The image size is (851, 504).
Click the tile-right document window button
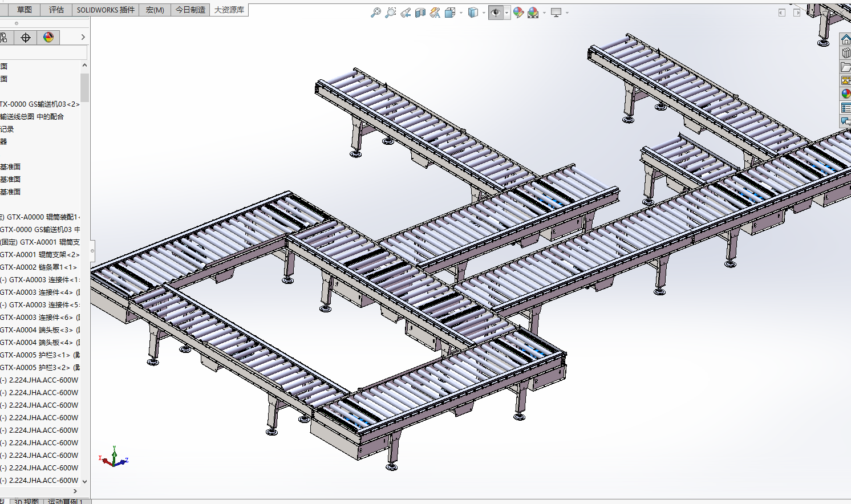click(797, 13)
